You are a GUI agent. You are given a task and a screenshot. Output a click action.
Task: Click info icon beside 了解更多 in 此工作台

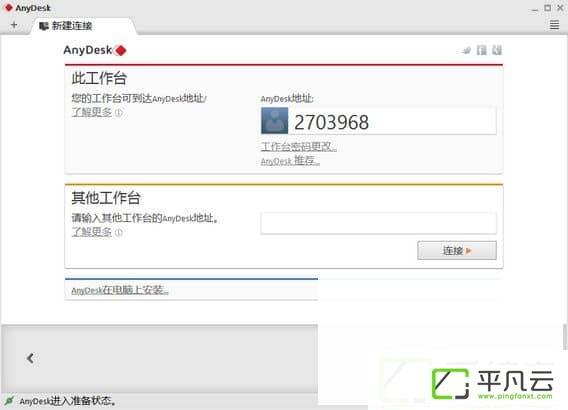click(x=118, y=113)
